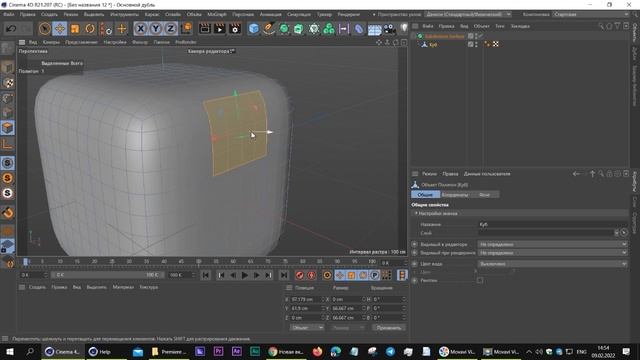Click the Cube's checkered selection tag
Screen dimensions: 640x360
[x=496, y=44]
